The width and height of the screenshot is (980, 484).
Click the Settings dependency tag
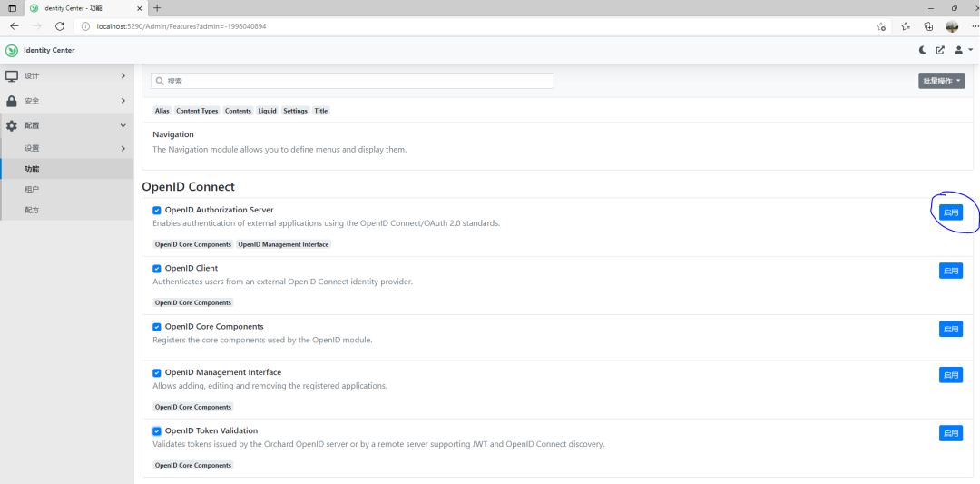(295, 111)
